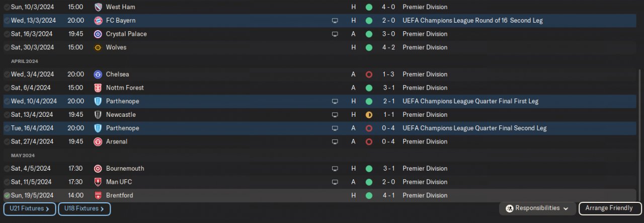The height and width of the screenshot is (223, 644).
Task: Toggle the tick circle on the West Ham fixture
Action: 7,8
